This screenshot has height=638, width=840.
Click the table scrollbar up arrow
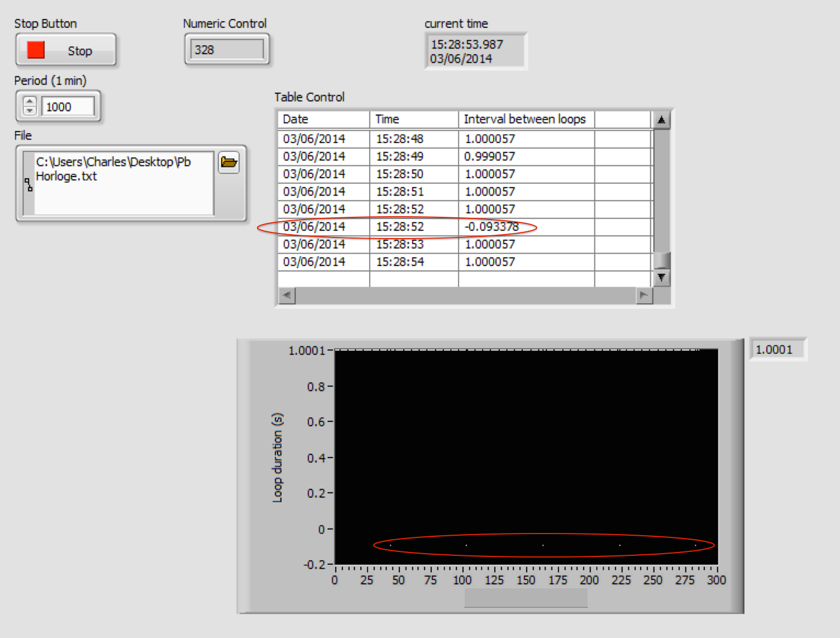[x=662, y=119]
